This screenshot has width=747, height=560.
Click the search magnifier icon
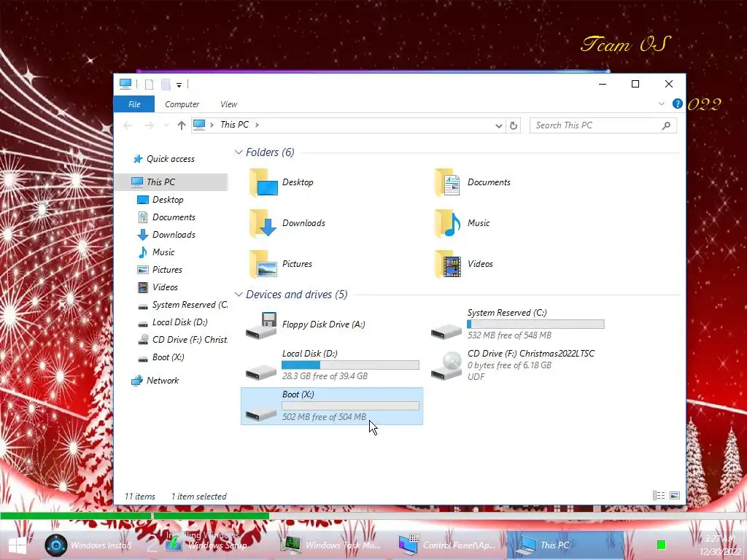666,125
